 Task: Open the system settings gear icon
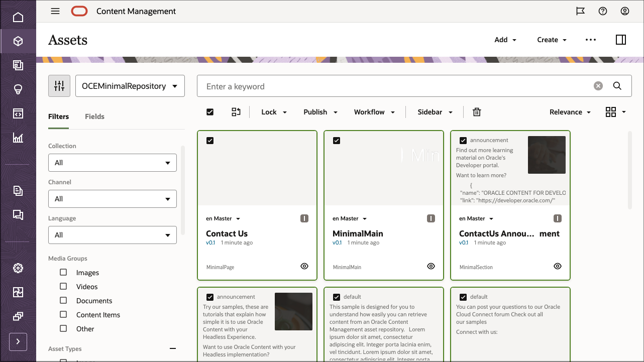[x=18, y=268]
